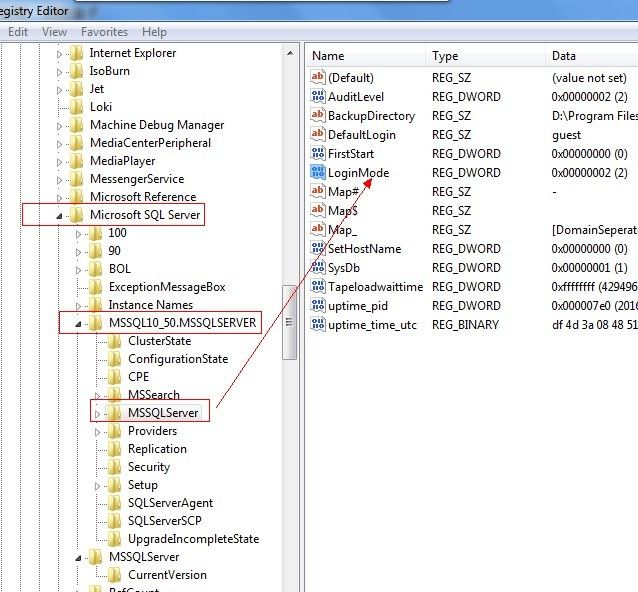
Task: Click the guest data value
Action: coord(566,135)
